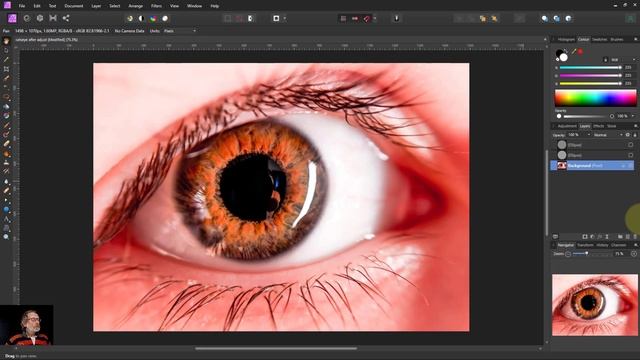Open the File menu
Viewport: 640px width, 360px height.
(22, 6)
